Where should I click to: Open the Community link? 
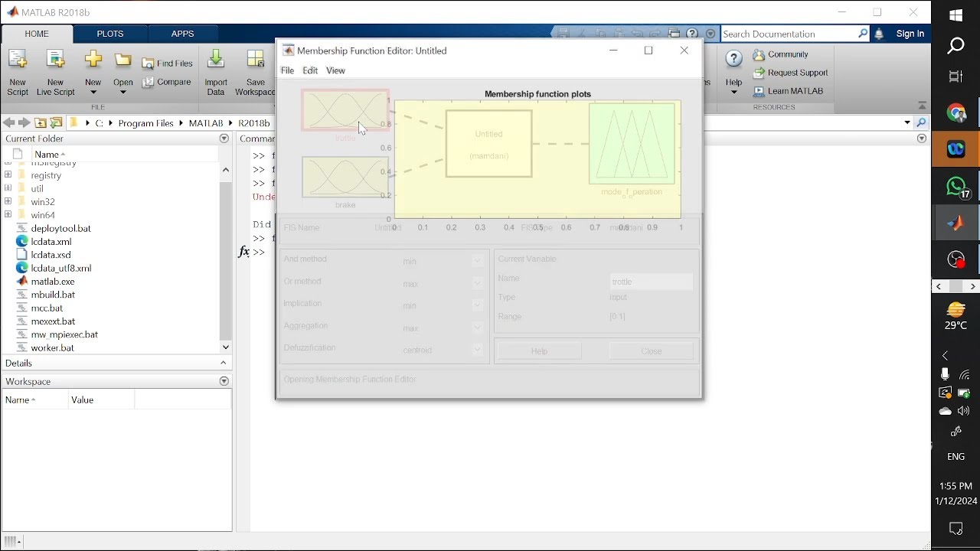click(781, 54)
